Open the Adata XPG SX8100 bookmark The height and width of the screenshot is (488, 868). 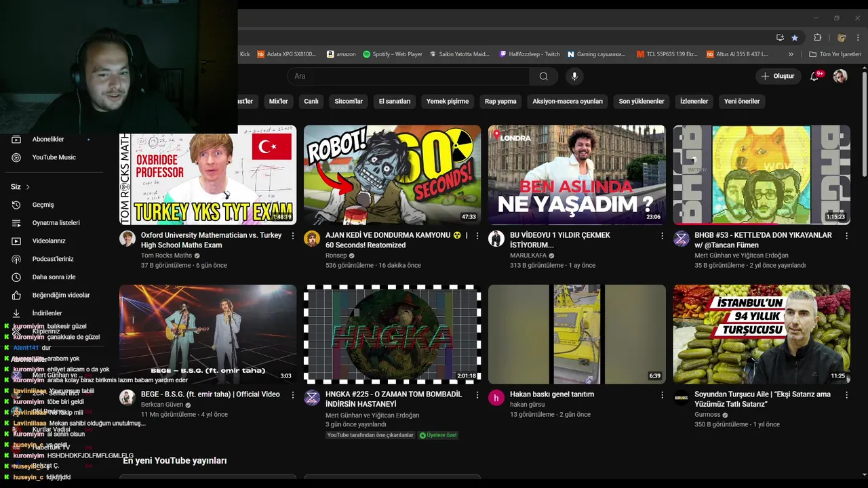click(287, 54)
